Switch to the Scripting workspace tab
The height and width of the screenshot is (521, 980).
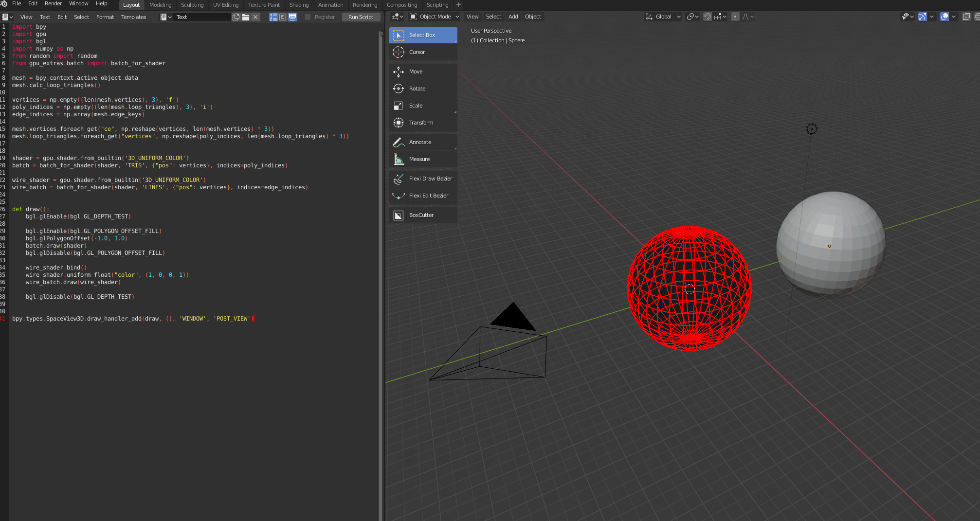click(x=436, y=5)
